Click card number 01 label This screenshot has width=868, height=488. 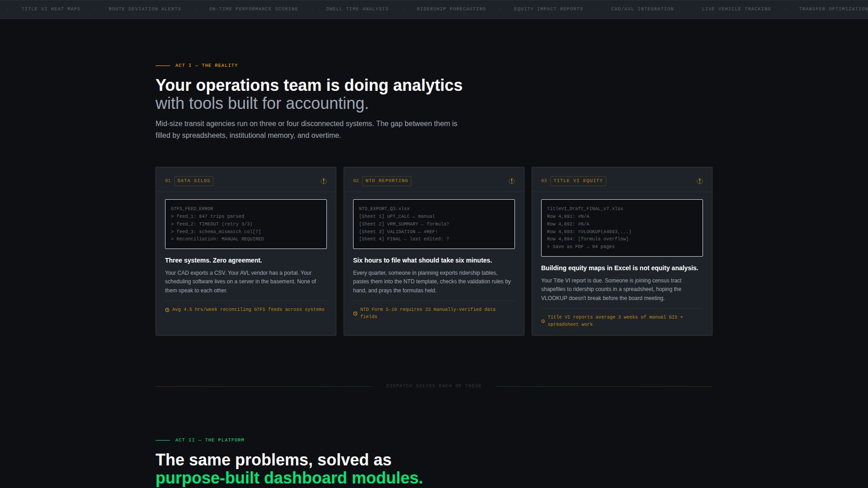pyautogui.click(x=168, y=181)
